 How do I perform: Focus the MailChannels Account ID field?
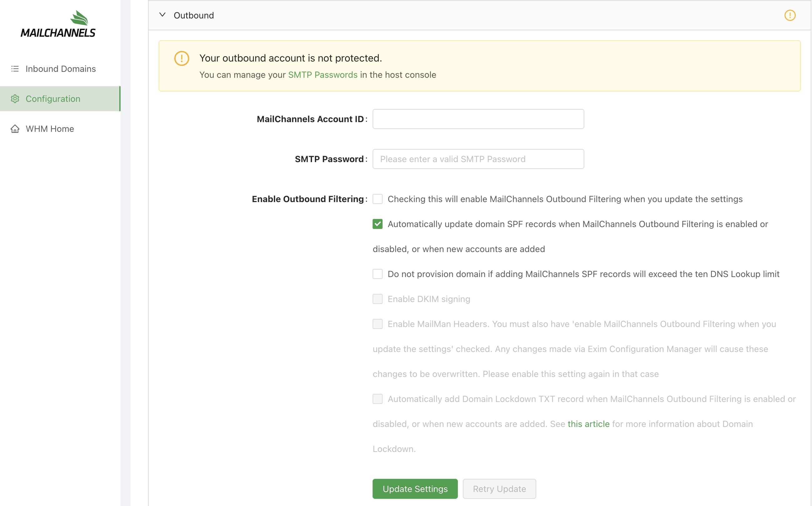(x=478, y=119)
